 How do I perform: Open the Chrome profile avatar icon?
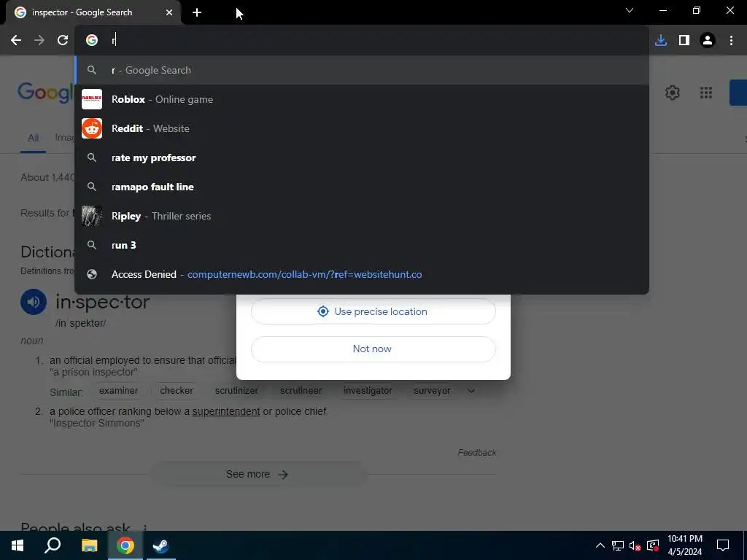pyautogui.click(x=708, y=41)
